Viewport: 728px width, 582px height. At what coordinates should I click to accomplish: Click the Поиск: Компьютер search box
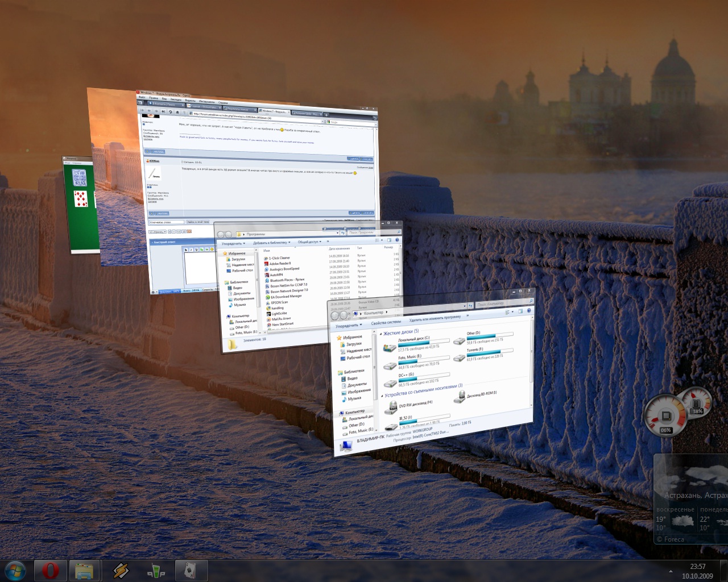tap(504, 303)
